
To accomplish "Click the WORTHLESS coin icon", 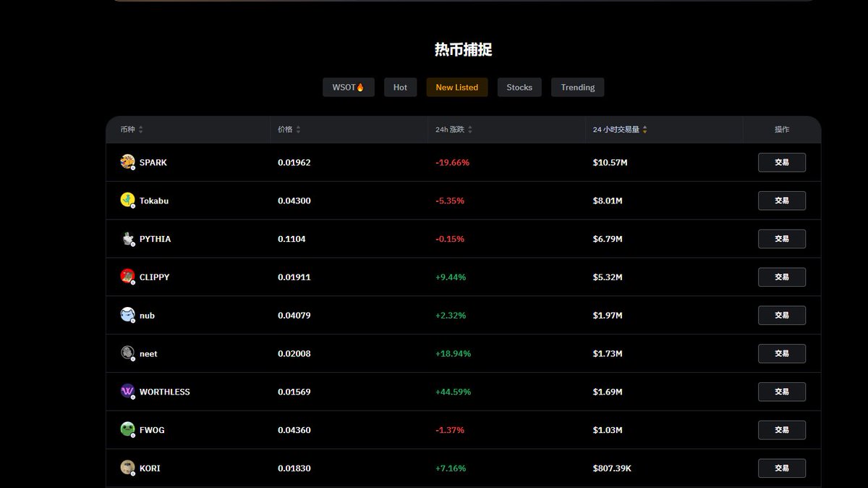I will coord(127,392).
